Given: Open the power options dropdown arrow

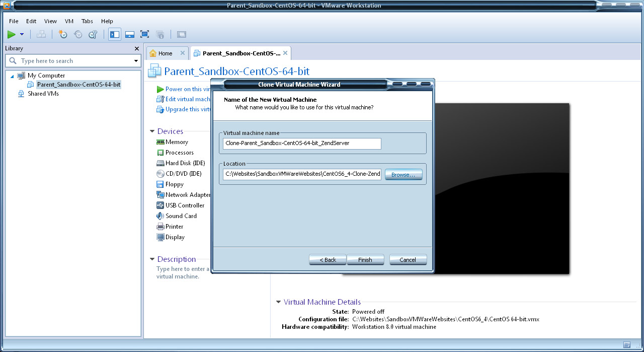Looking at the screenshot, I should [x=22, y=34].
